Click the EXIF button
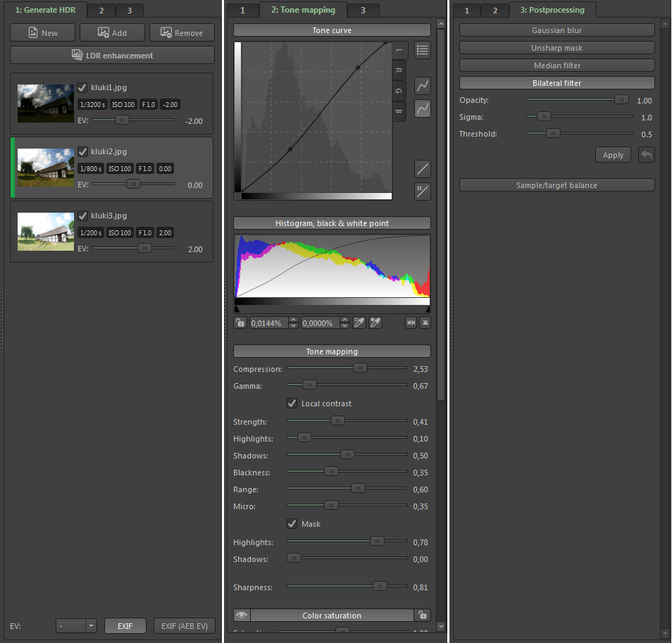The image size is (672, 643). click(125, 626)
